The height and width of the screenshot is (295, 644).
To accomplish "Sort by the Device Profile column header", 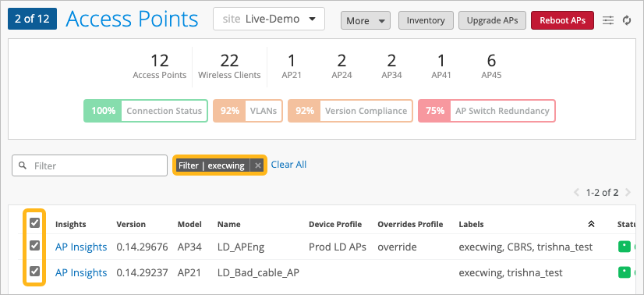I will pyautogui.click(x=335, y=224).
